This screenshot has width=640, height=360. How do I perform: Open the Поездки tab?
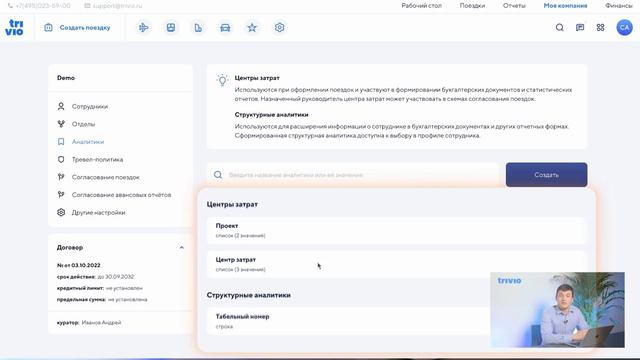click(472, 6)
